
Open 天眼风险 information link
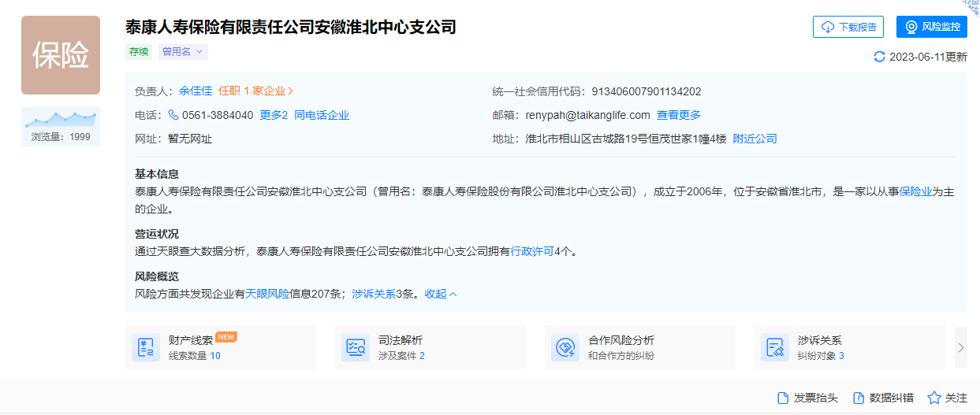267,294
